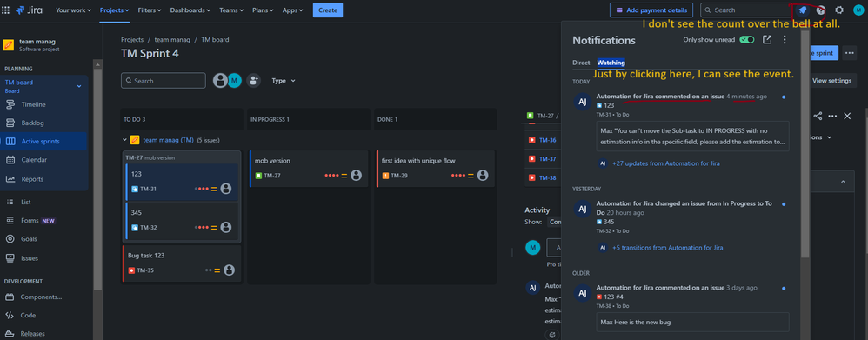The image size is (868, 340).
Task: Click the board Search input field
Action: [x=164, y=81]
